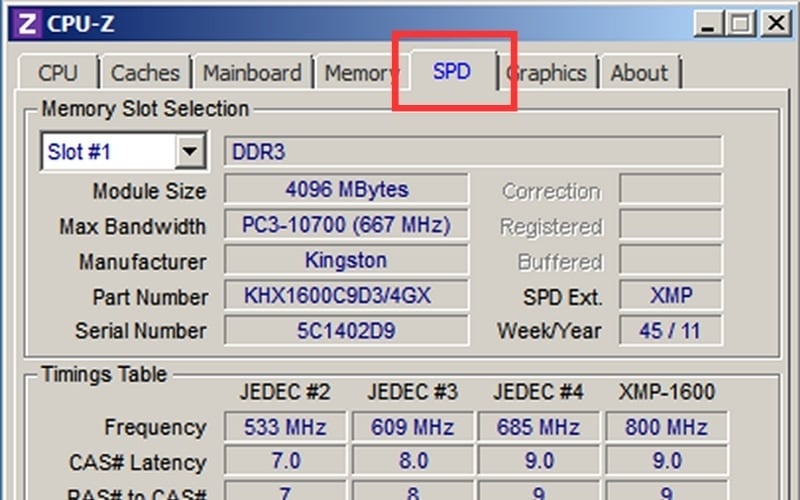This screenshot has height=500, width=800.
Task: Click the JEDEC #4 column header
Action: tap(538, 392)
